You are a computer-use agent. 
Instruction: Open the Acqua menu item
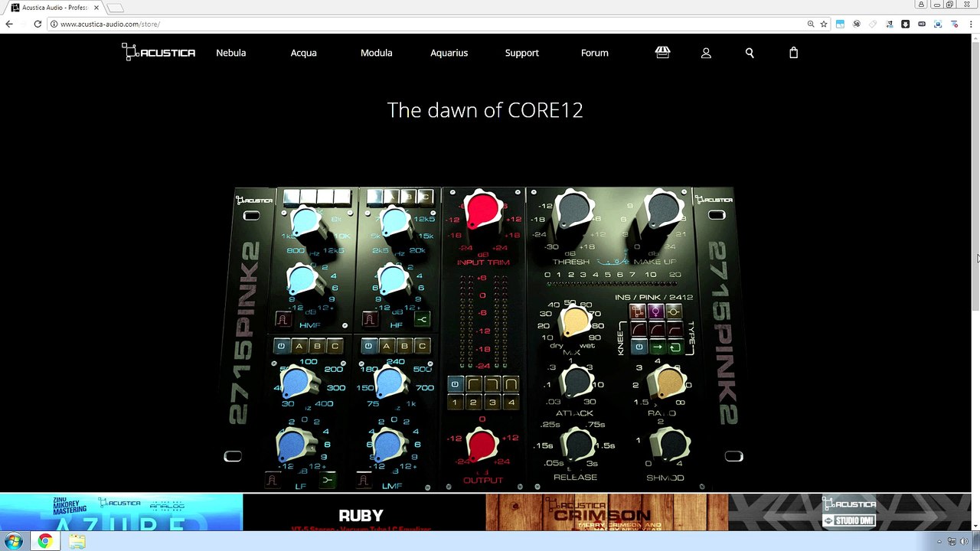303,53
